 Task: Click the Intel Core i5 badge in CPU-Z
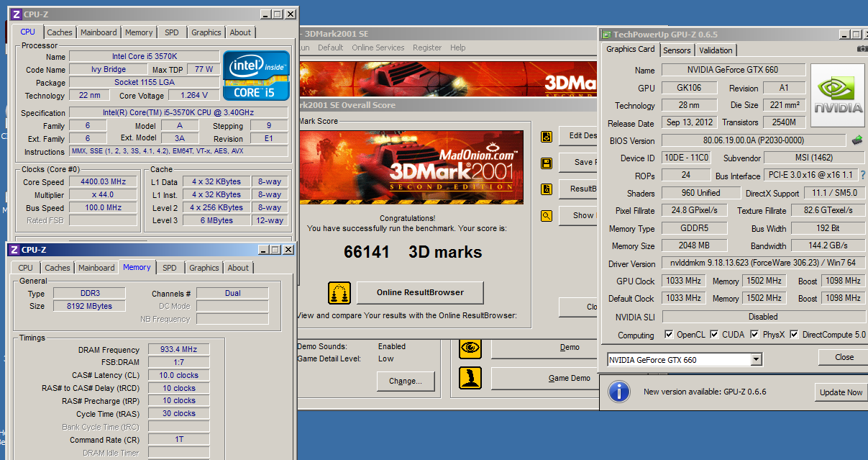pos(256,75)
